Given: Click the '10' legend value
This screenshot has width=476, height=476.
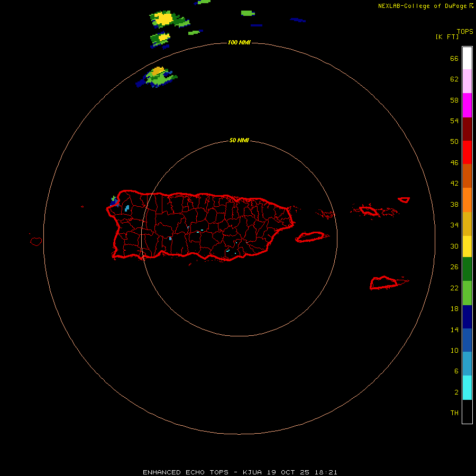Looking at the screenshot, I should pos(454,351).
